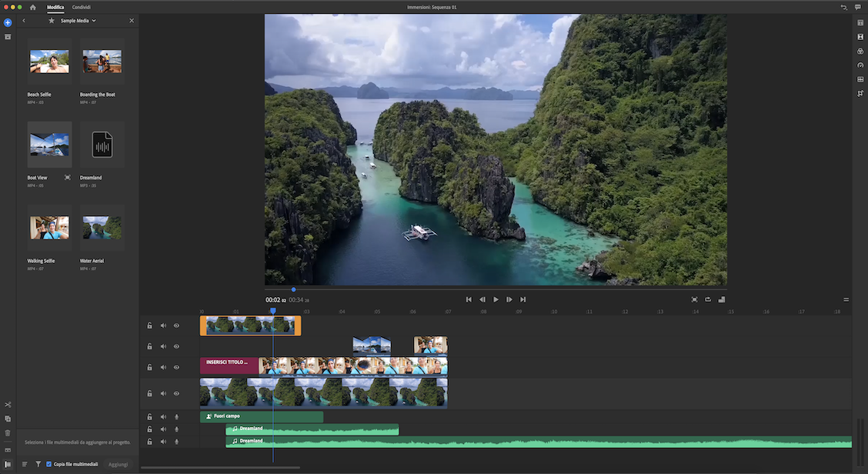Go back using the media browser chevron
The width and height of the screenshot is (868, 474).
pos(24,21)
